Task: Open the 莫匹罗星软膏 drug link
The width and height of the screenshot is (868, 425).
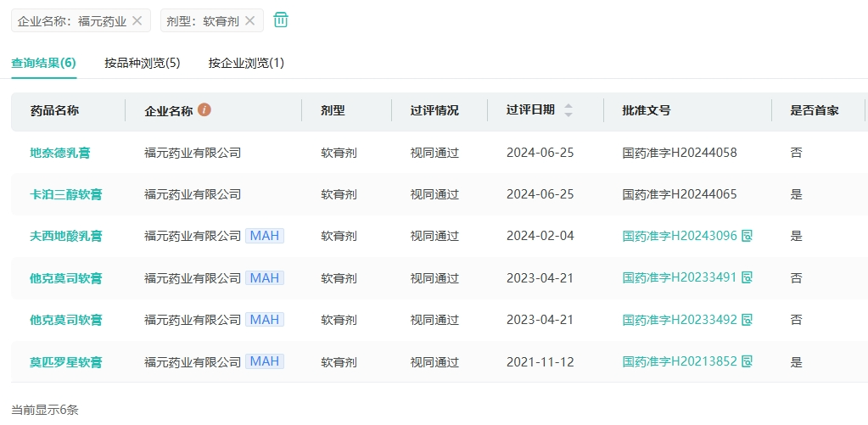Action: (66, 362)
